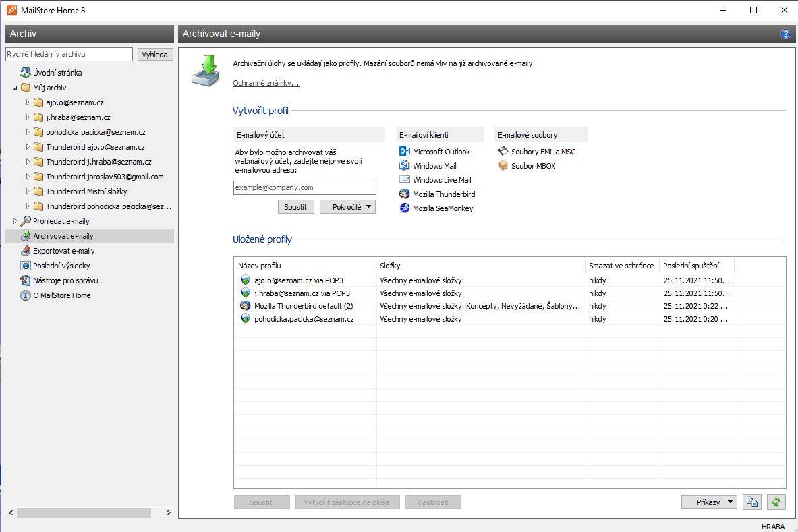Click the folder icon for ajo.o@seznam.cz
The image size is (798, 532).
(x=38, y=102)
